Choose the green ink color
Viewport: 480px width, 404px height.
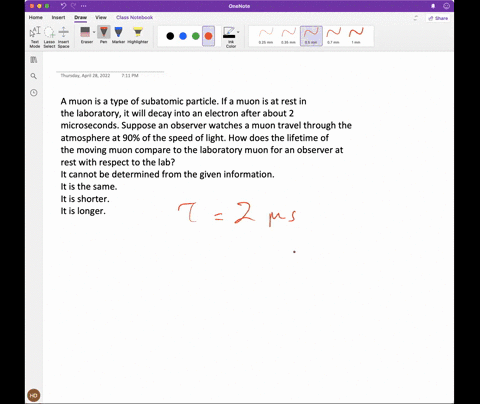(196, 36)
